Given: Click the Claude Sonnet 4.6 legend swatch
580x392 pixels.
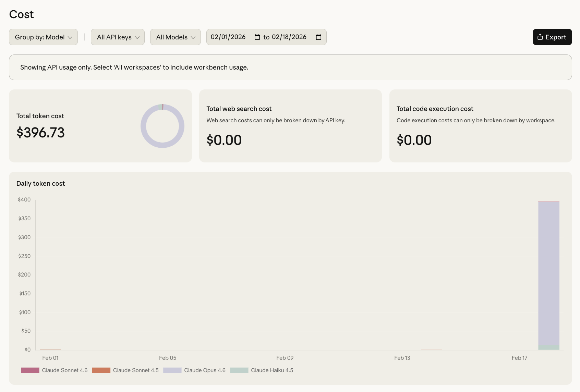Looking at the screenshot, I should point(30,370).
